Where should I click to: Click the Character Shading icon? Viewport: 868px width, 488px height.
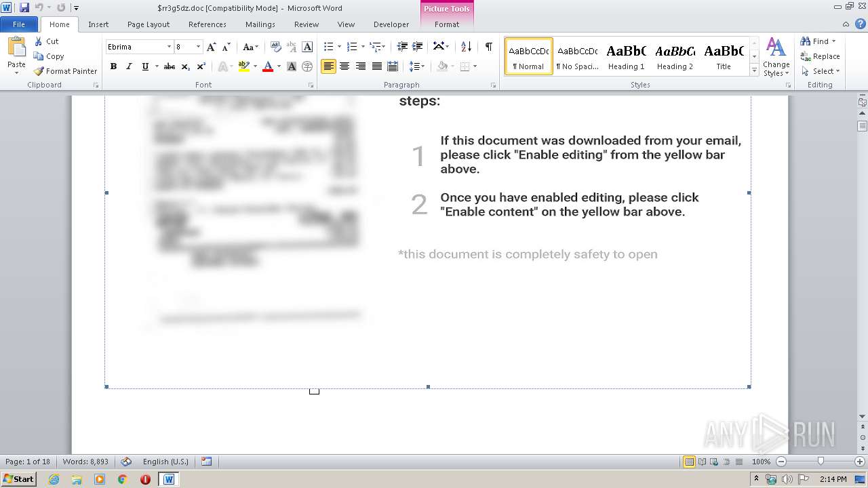[x=292, y=66]
